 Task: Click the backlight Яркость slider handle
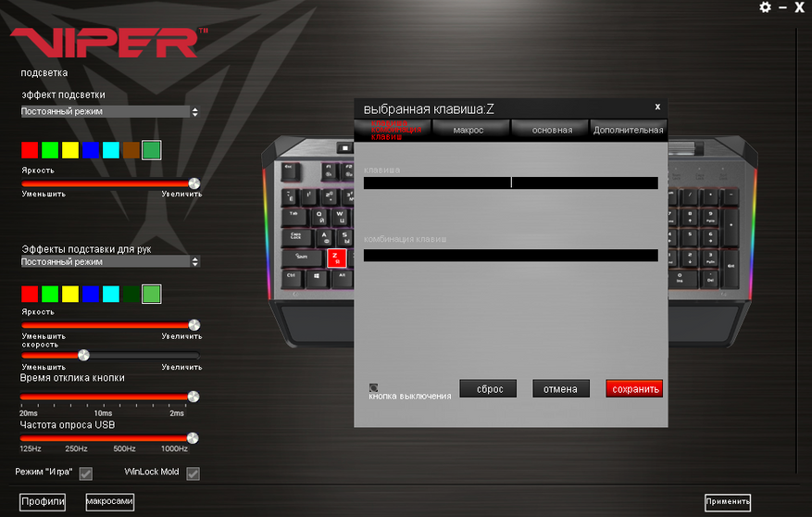point(194,183)
